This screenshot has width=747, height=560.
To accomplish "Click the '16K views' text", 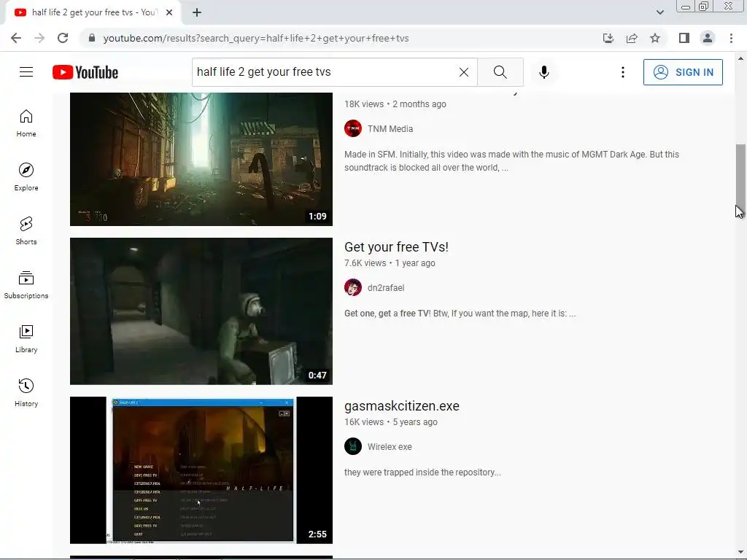I will pyautogui.click(x=364, y=422).
